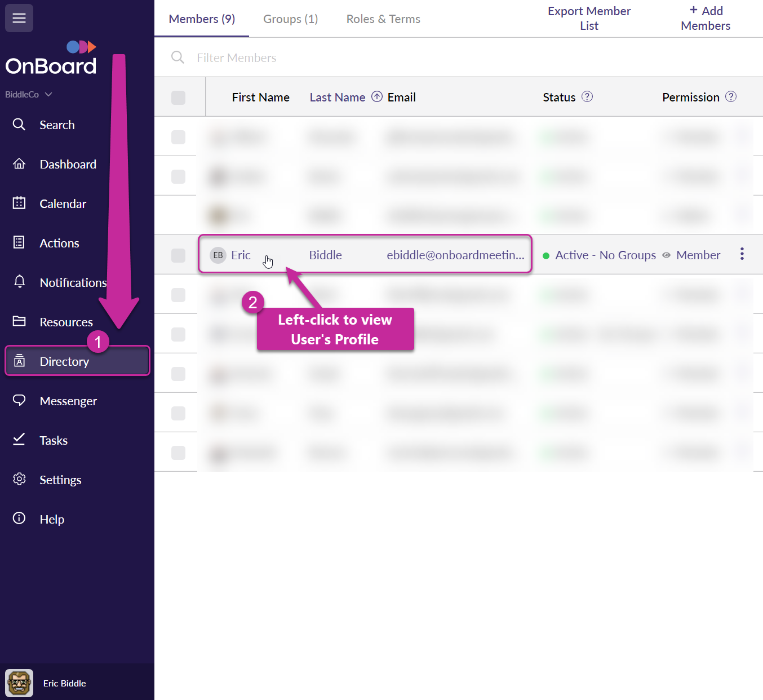763x700 pixels.
Task: Click the Status help question icon
Action: point(587,96)
